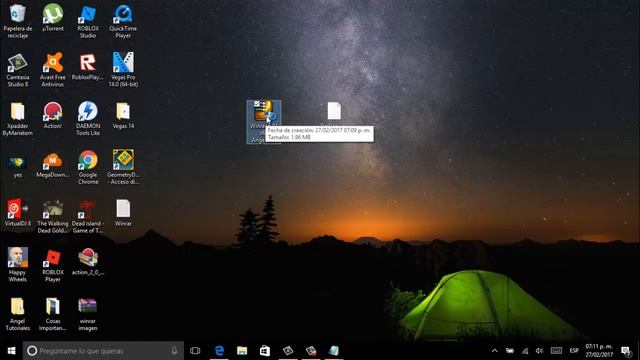Select Google Chrome desktop shortcut
The width and height of the screenshot is (640, 360).
(88, 167)
